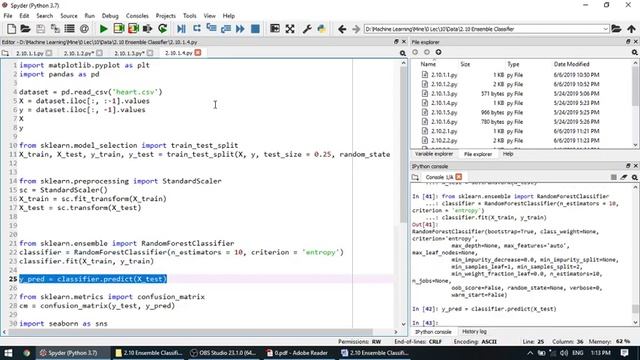This screenshot has width=640, height=360.
Task: Step to next line debug icon
Action: click(x=197, y=29)
